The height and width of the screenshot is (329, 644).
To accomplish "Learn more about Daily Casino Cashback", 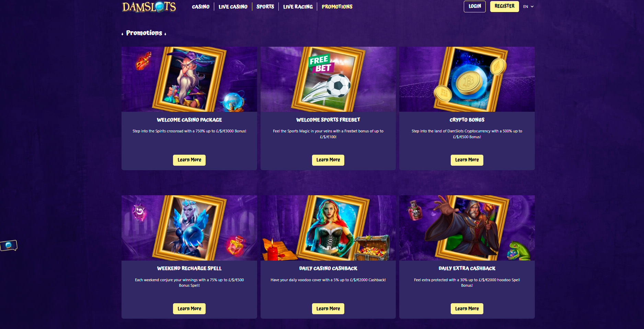I will pyautogui.click(x=328, y=309).
